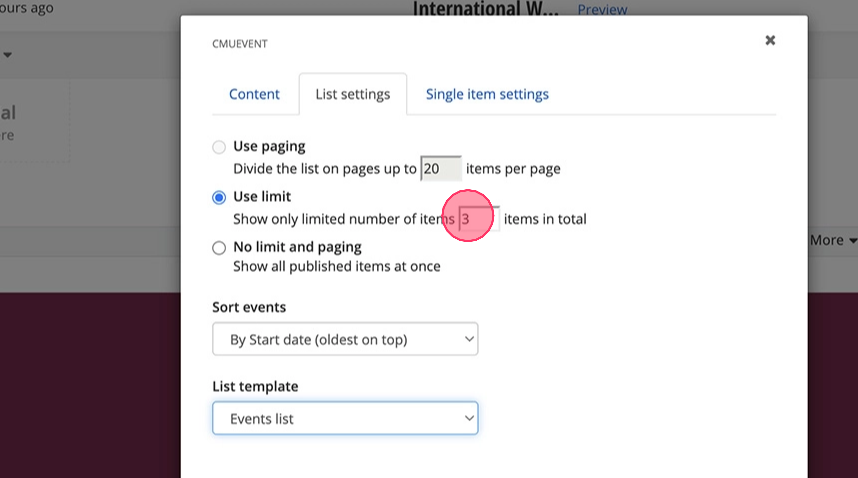Enable No limit and paging option
The height and width of the screenshot is (478, 858).
(219, 247)
